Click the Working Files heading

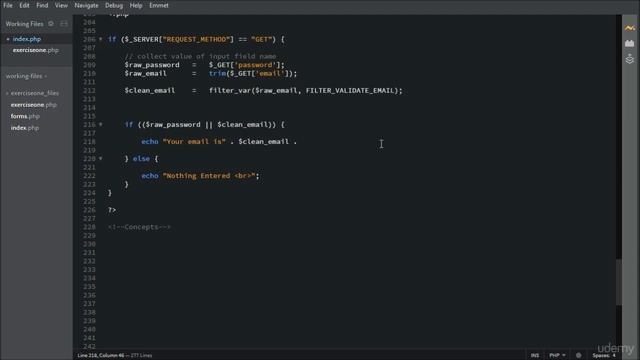click(x=24, y=24)
